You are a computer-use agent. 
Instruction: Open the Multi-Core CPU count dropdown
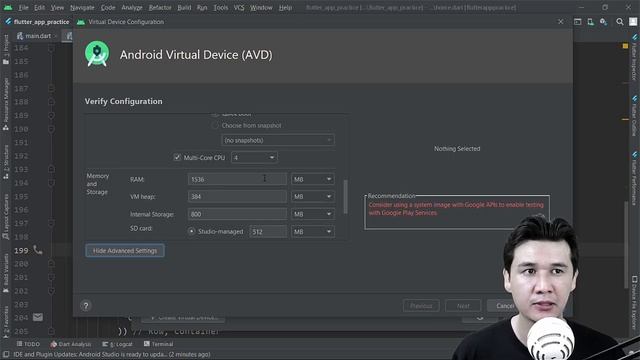254,158
